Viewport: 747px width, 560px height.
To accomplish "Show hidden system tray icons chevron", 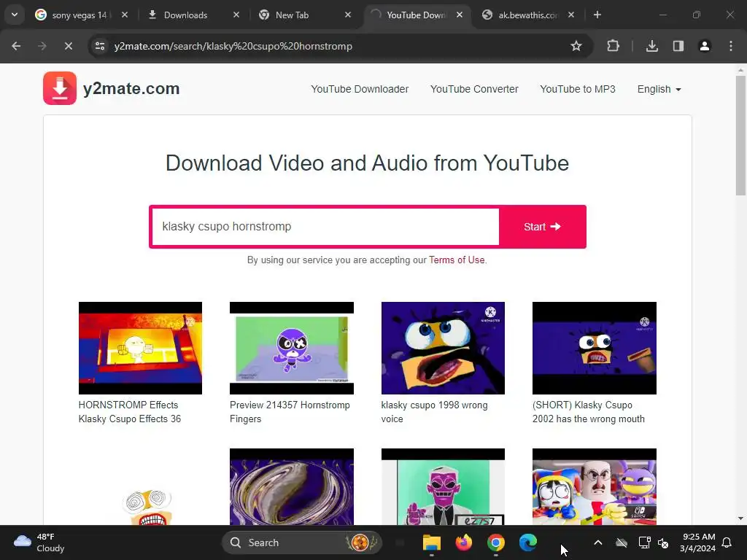I will [598, 542].
